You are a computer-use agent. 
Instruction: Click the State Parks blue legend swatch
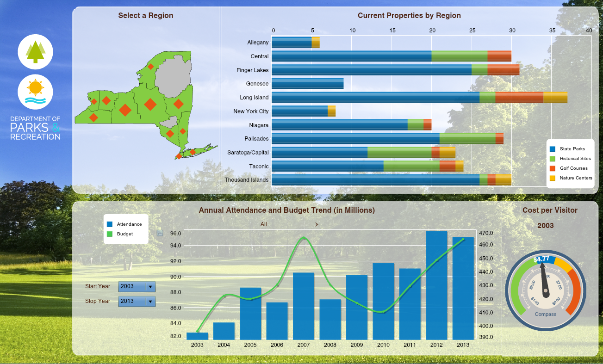pos(552,149)
